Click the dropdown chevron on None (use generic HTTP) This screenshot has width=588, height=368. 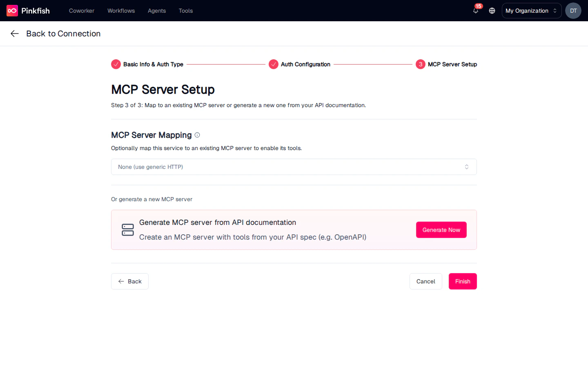(467, 167)
